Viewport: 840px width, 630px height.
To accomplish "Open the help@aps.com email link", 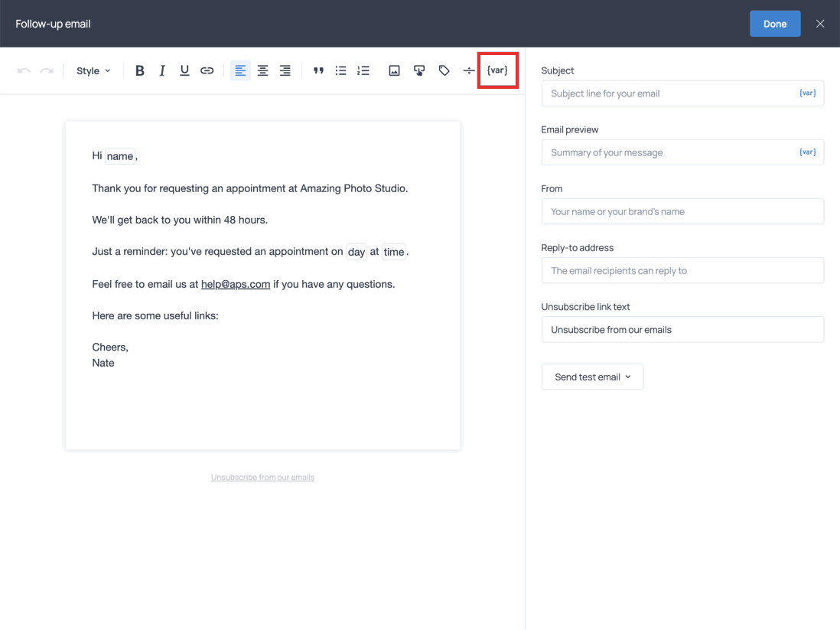I will point(235,283).
